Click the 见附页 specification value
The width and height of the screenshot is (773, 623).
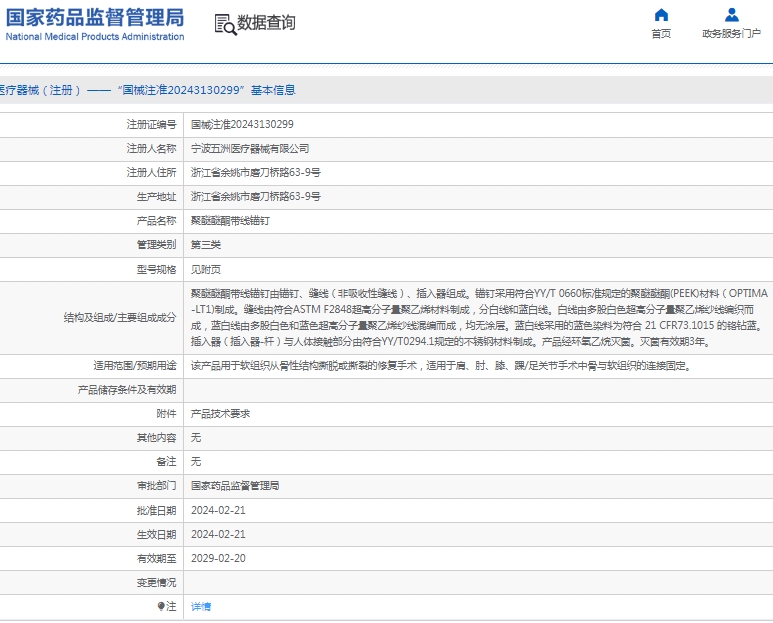click(206, 270)
